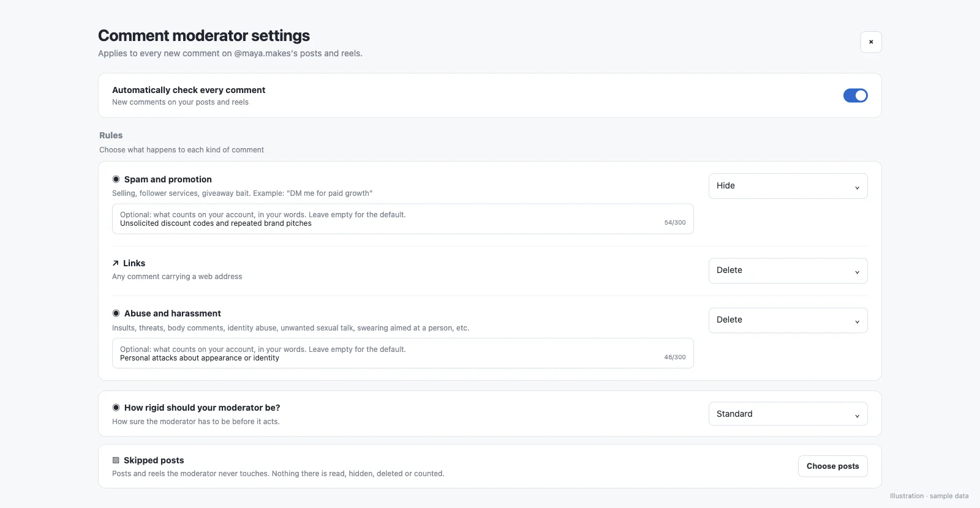980x508 pixels.
Task: Click the New comments on your posts text
Action: click(x=181, y=102)
